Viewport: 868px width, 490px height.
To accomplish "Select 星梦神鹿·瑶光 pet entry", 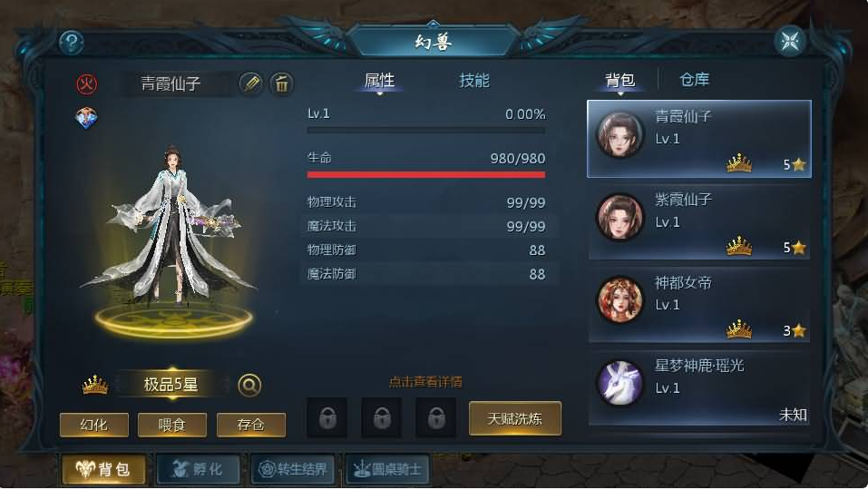I will [x=699, y=388].
